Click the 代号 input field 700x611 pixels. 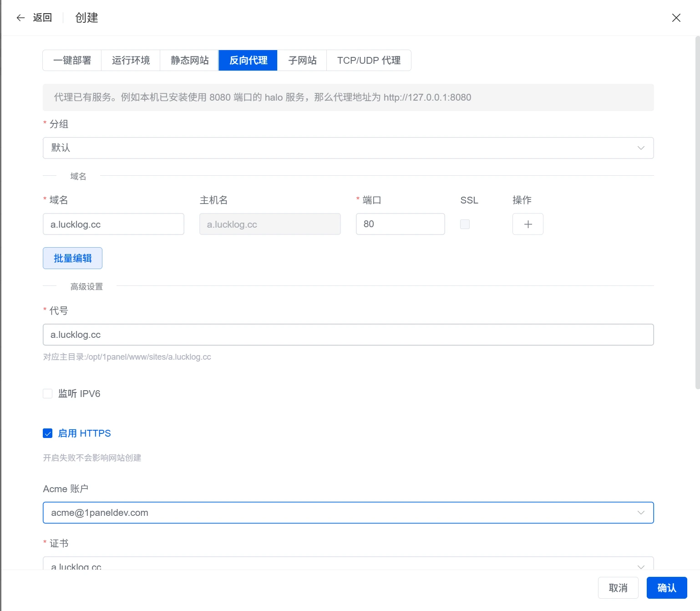pyautogui.click(x=348, y=335)
